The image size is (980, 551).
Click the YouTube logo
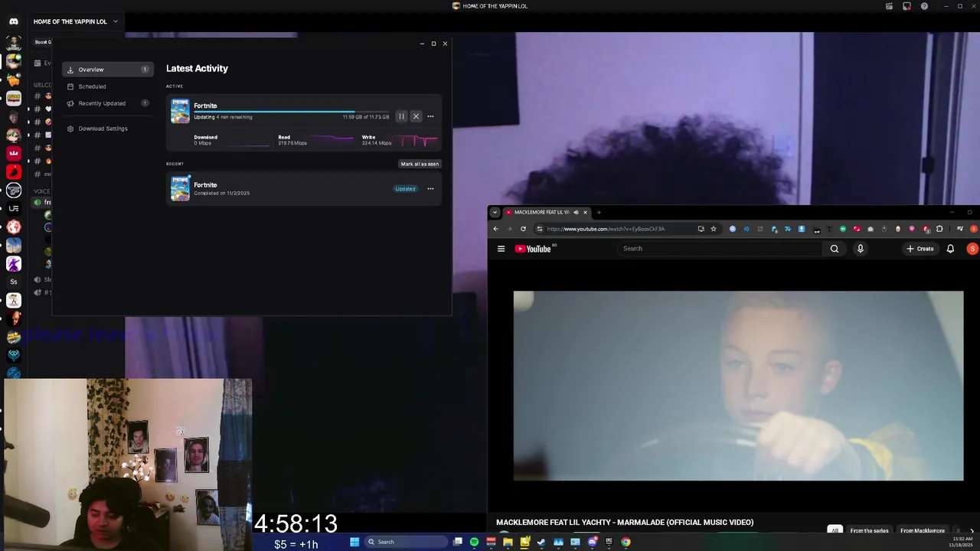[x=533, y=249]
